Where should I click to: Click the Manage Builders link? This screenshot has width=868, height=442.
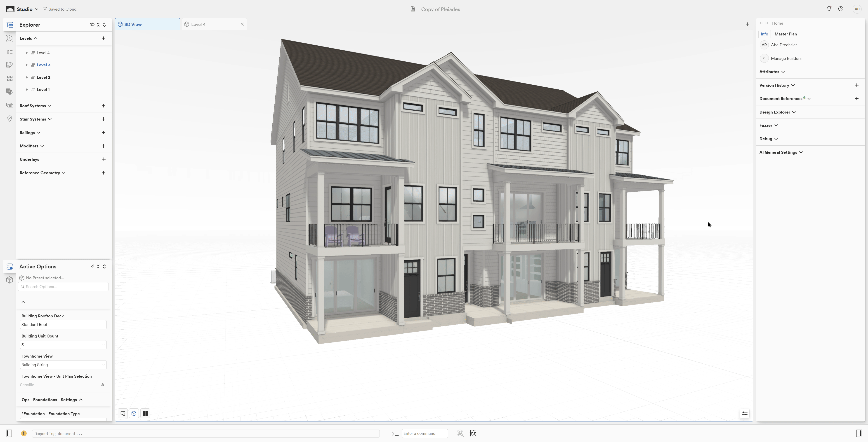[786, 58]
